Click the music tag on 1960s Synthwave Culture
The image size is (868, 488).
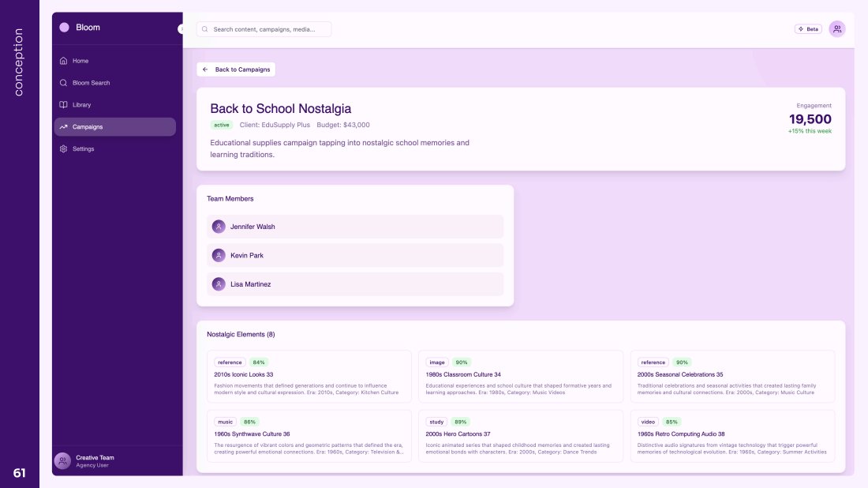click(226, 422)
